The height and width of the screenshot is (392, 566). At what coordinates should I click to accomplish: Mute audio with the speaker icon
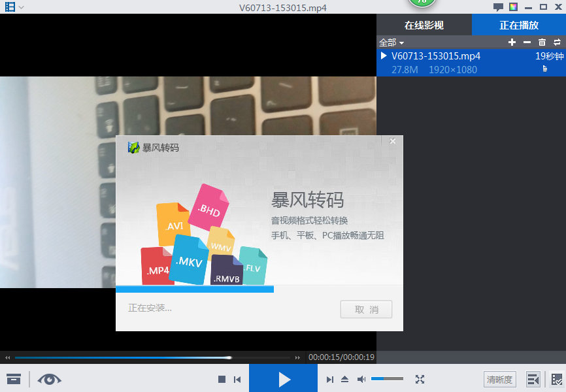click(361, 379)
